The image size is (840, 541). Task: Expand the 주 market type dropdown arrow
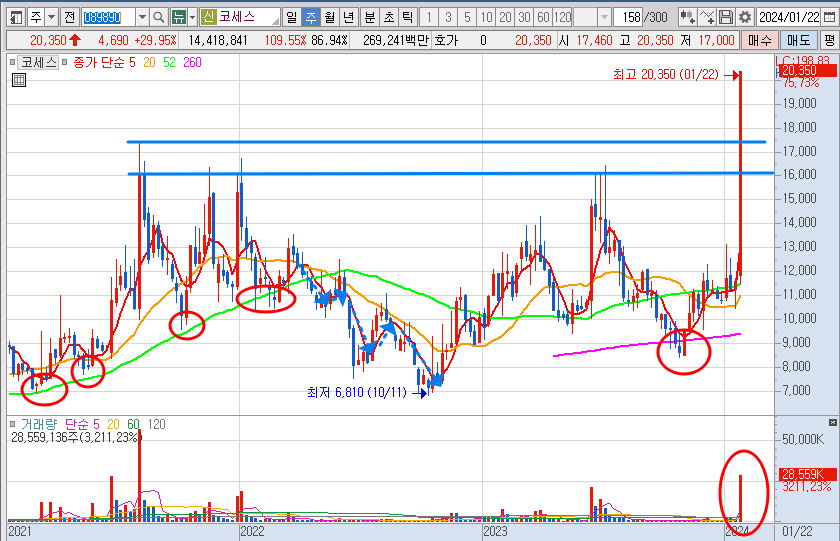(51, 18)
